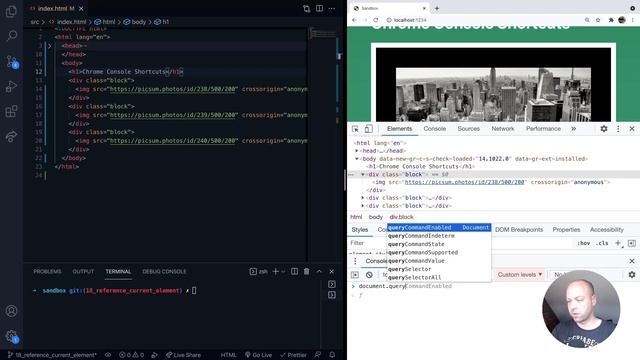This screenshot has width=640, height=360.
Task: Open the DOM Breakpoints tab
Action: (x=519, y=230)
